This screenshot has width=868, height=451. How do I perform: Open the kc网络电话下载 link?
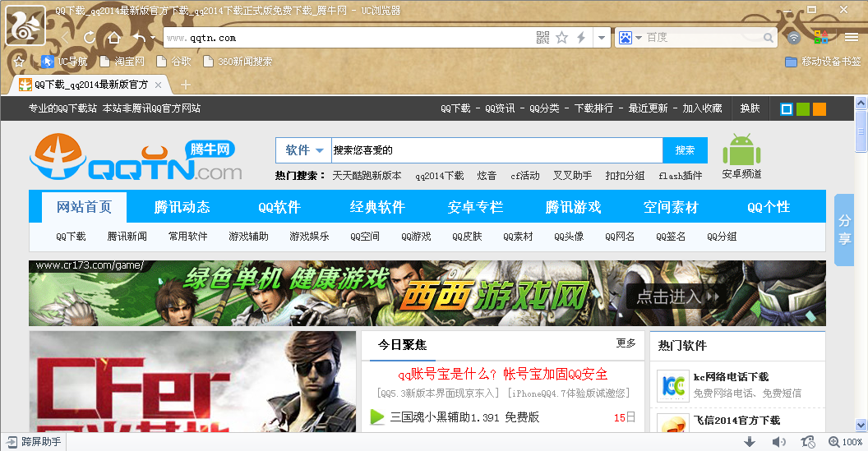(x=730, y=377)
